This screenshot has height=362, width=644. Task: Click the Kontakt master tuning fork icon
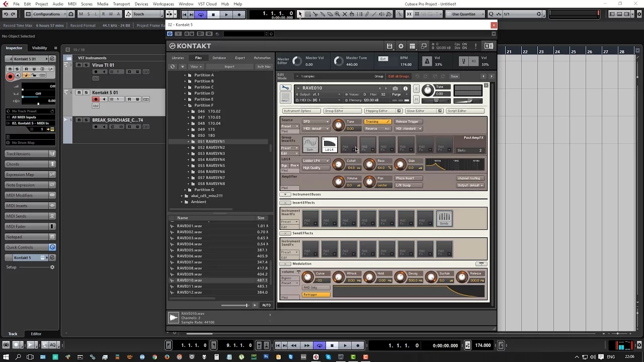(x=463, y=61)
